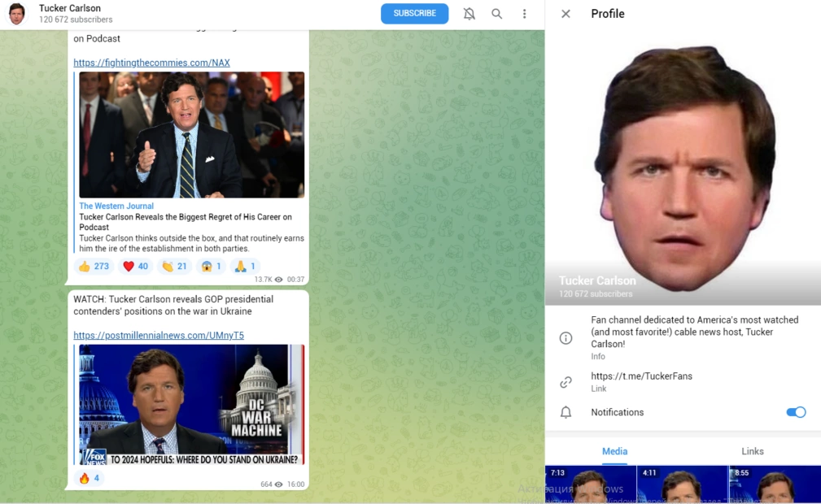Image resolution: width=821 pixels, height=504 pixels.
Task: Open the DC War Machine preview image
Action: point(192,405)
